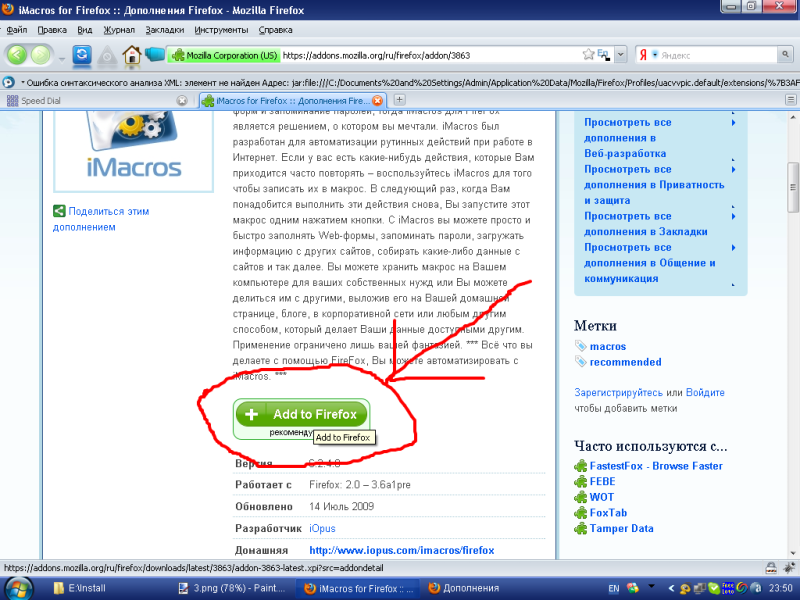Click the blue tag icon beside Home
The image size is (800, 600).
coord(155,54)
